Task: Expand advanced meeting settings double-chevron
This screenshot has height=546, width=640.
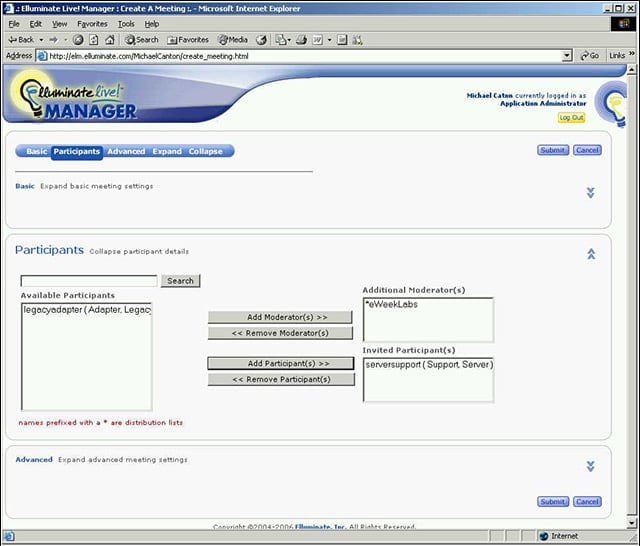Action: [590, 466]
